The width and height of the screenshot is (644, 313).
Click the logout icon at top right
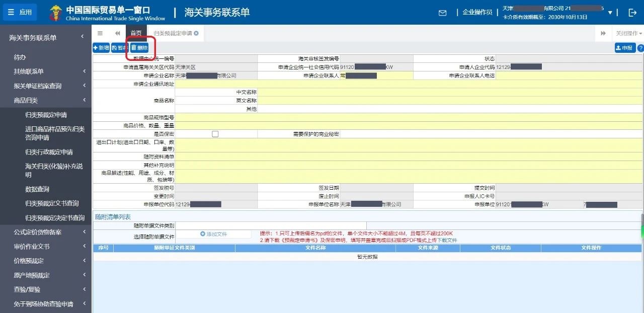coord(632,13)
